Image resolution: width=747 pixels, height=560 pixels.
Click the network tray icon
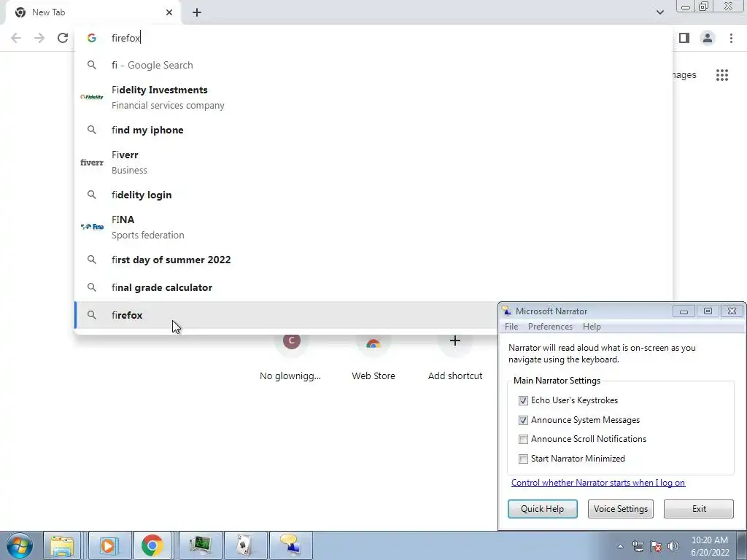point(638,547)
